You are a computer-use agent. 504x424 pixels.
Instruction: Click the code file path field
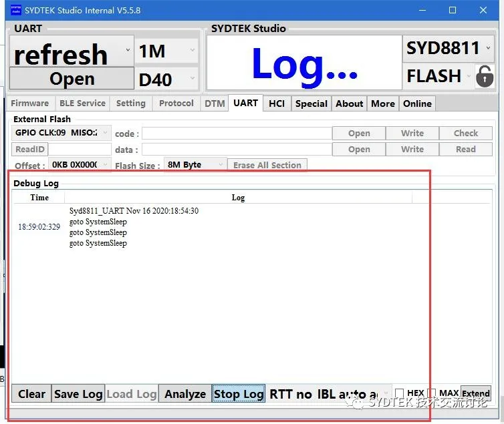click(237, 133)
